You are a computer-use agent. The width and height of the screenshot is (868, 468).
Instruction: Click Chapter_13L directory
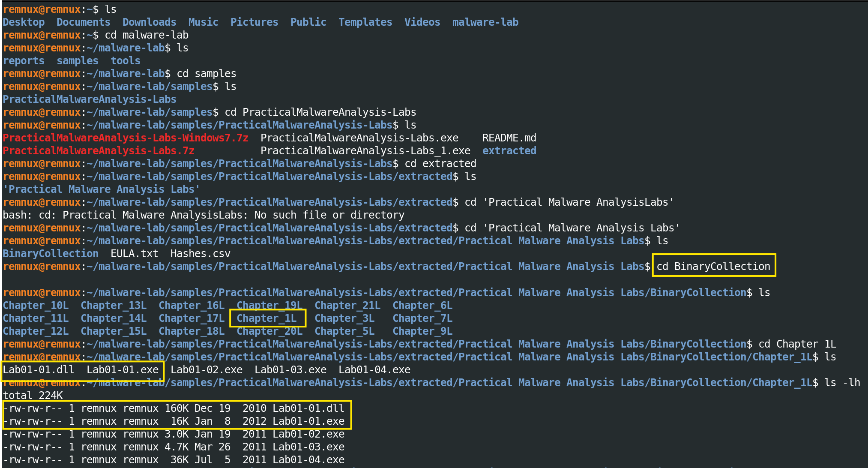(114, 306)
